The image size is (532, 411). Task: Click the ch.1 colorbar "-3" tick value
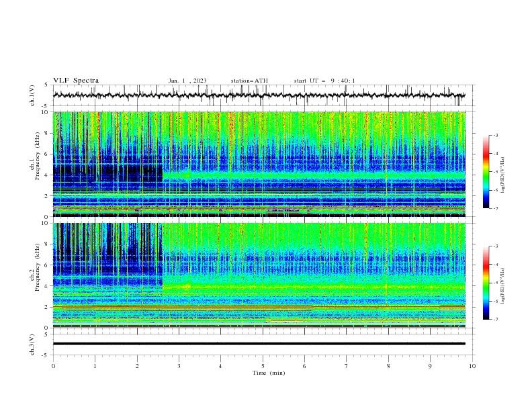496,135
